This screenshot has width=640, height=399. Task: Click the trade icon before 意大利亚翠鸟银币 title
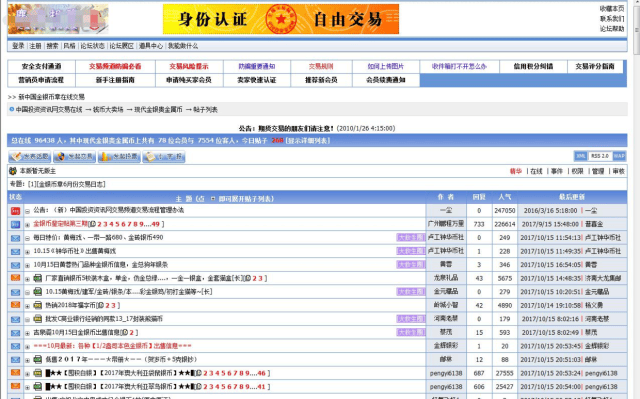click(x=38, y=386)
